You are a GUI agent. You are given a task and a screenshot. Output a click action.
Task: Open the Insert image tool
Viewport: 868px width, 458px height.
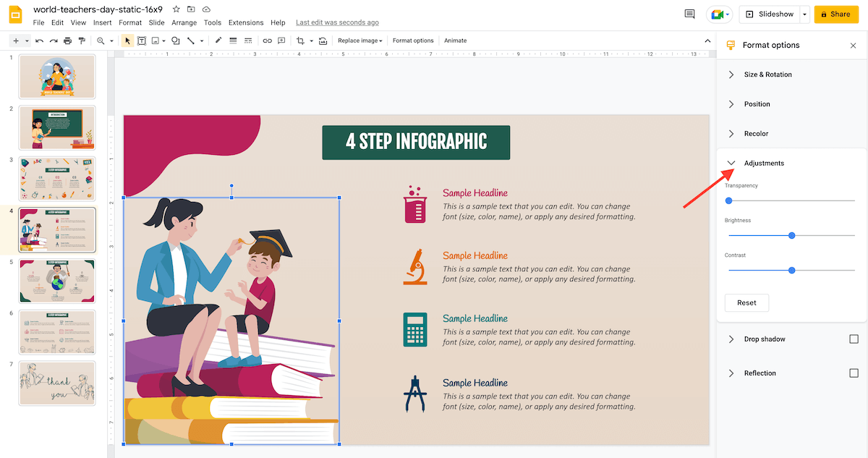point(155,41)
